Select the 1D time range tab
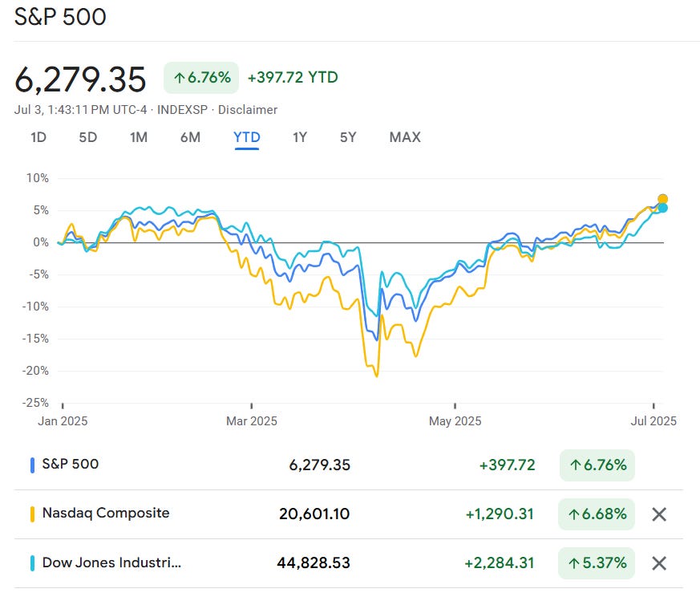The height and width of the screenshot is (601, 700). click(38, 137)
